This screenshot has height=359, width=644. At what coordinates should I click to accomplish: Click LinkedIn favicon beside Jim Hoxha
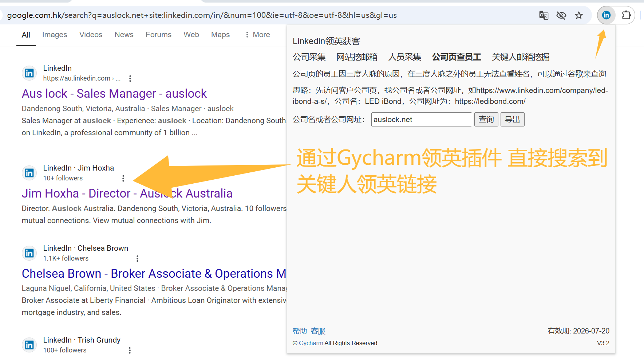pos(29,173)
